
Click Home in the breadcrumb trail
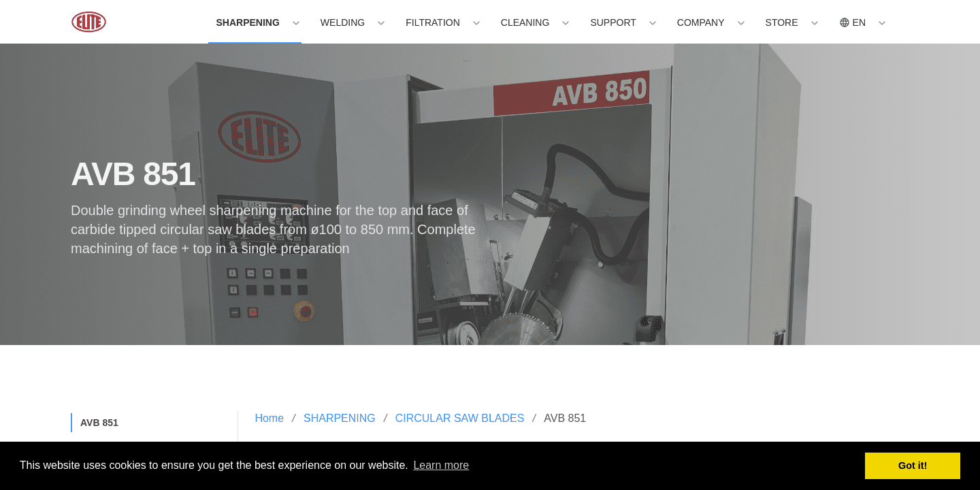(x=269, y=418)
